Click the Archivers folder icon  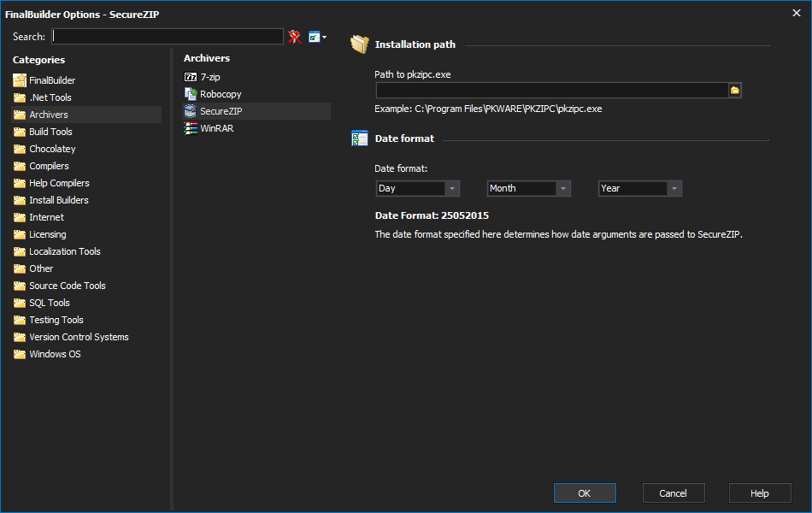click(20, 115)
